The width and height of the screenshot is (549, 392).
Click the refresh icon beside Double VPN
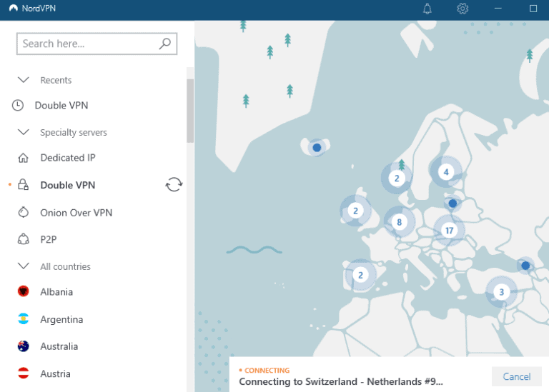point(174,185)
